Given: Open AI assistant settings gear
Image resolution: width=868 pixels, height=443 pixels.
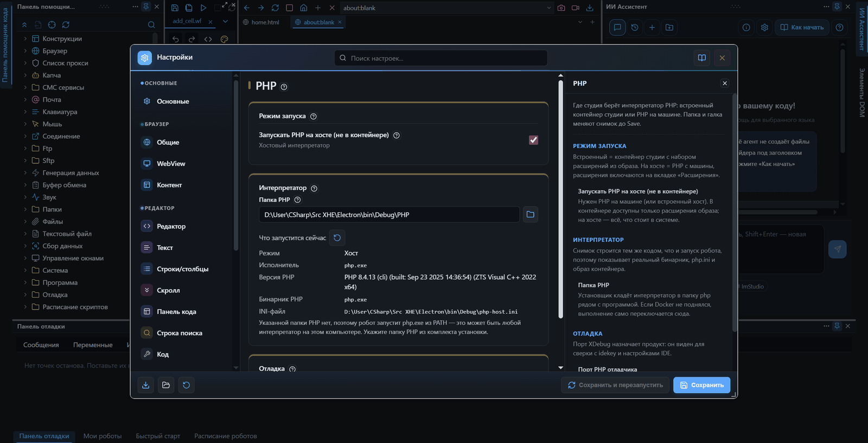Looking at the screenshot, I should click(x=764, y=28).
